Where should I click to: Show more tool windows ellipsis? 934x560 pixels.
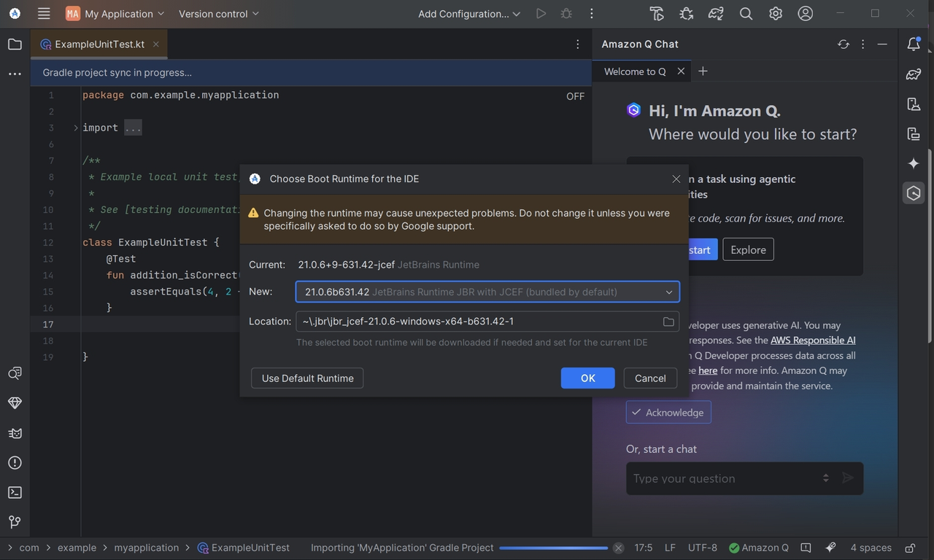(x=15, y=74)
